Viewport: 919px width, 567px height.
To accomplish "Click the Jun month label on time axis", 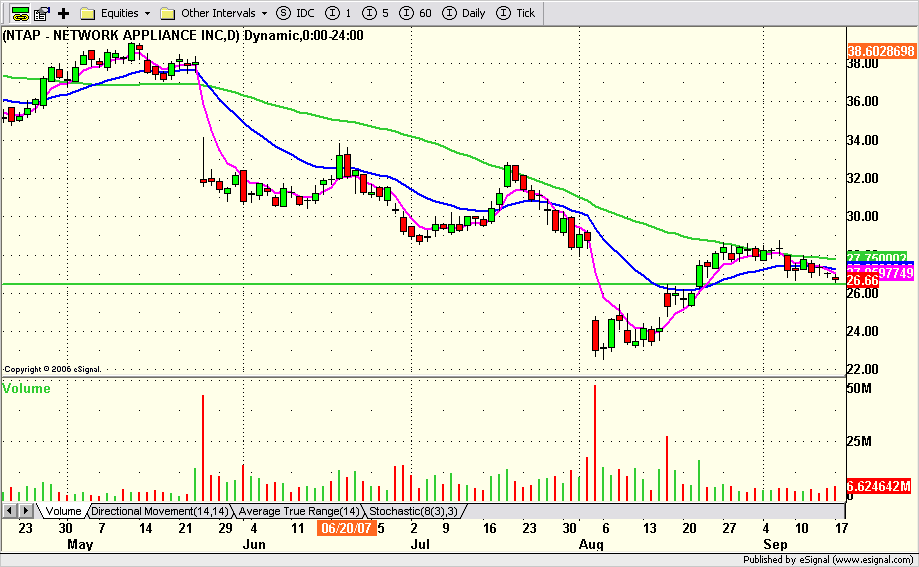I will tap(254, 545).
